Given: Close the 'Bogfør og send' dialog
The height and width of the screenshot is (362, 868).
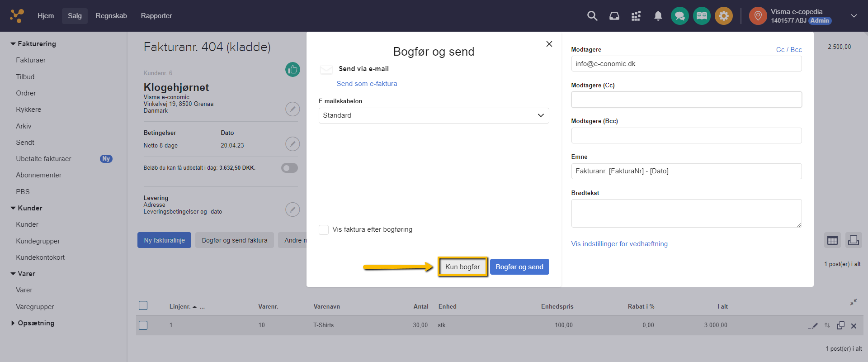Looking at the screenshot, I should coord(549,44).
